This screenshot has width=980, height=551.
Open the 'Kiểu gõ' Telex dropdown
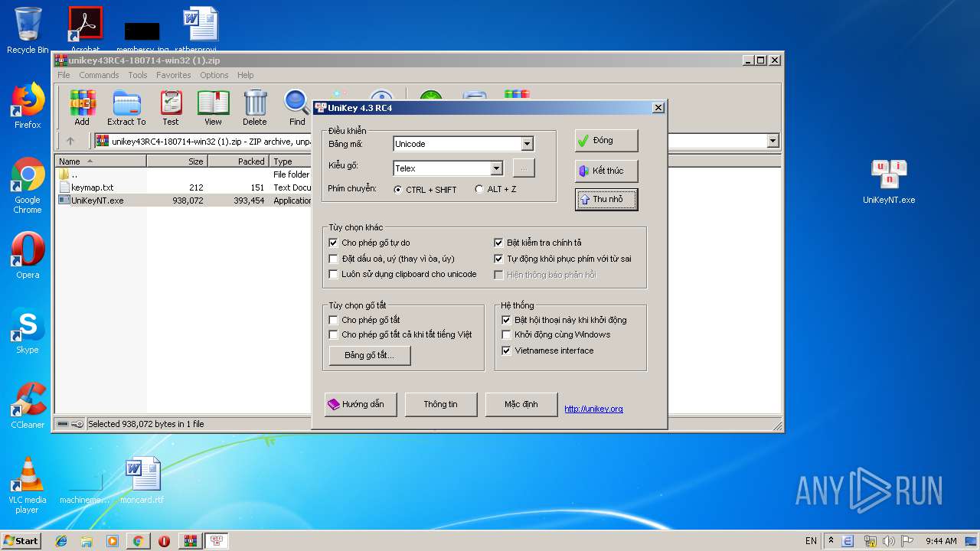[496, 168]
